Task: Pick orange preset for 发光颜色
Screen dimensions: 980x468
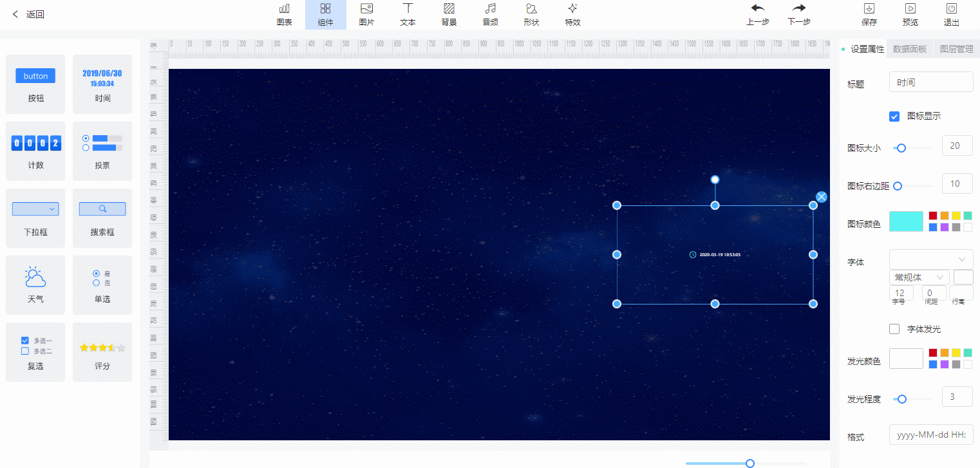Action: coord(945,353)
